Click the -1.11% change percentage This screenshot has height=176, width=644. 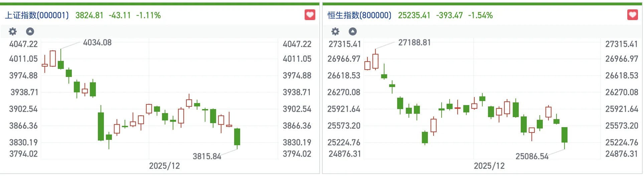(148, 15)
